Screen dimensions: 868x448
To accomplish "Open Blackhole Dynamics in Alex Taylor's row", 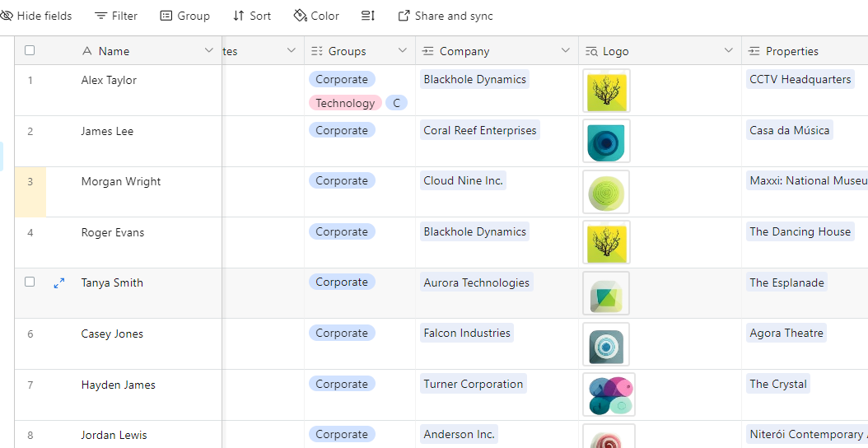I will [x=474, y=79].
